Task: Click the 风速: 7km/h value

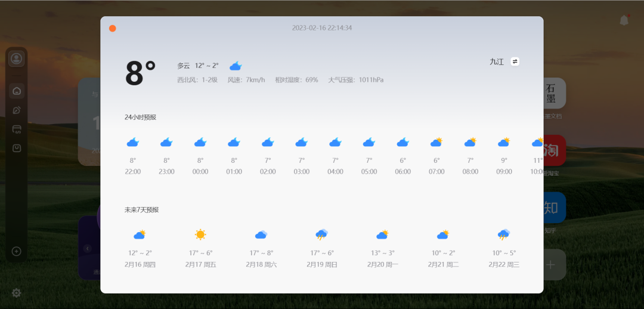Action: point(246,80)
